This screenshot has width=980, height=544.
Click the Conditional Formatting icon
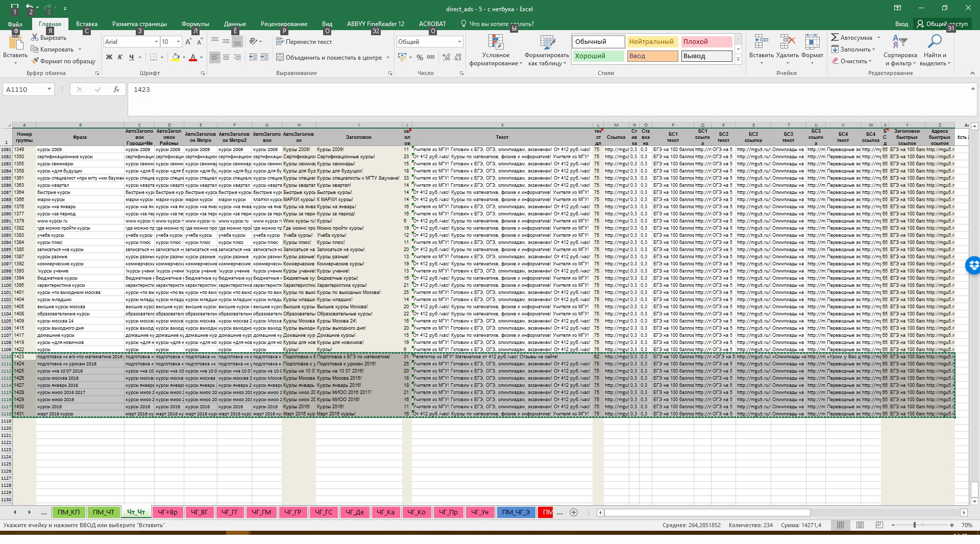click(495, 44)
